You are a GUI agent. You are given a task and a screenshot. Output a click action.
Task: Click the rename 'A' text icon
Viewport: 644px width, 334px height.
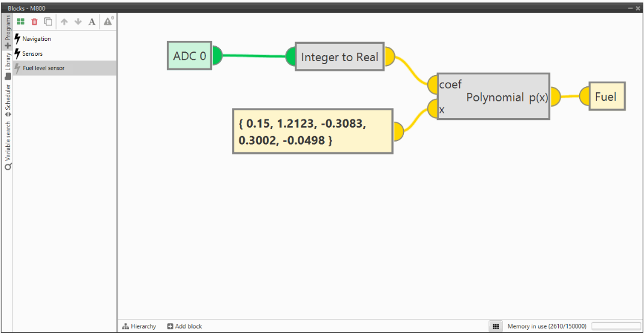[x=92, y=22]
